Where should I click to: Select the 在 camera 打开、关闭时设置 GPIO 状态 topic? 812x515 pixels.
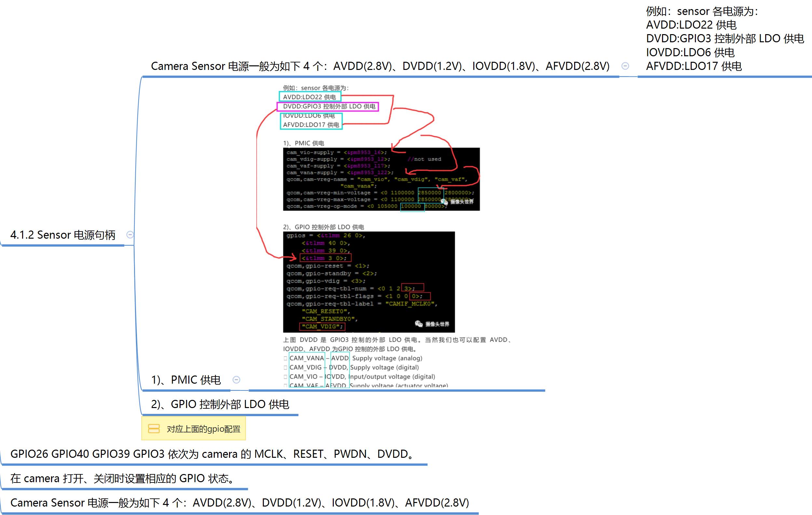(123, 478)
